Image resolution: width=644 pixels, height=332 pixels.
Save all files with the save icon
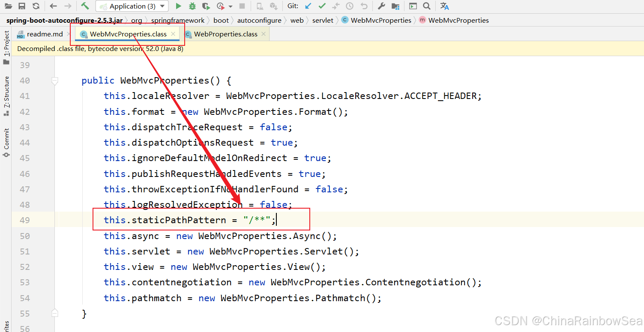click(x=21, y=6)
